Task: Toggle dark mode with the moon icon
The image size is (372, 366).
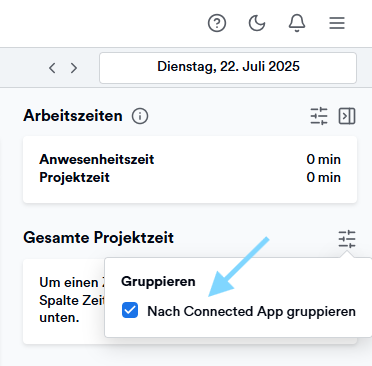Action: click(257, 23)
